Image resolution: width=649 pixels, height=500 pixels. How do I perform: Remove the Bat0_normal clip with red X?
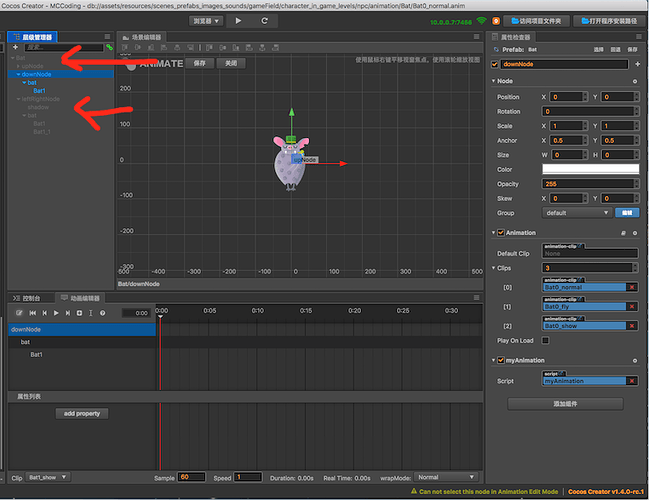pyautogui.click(x=632, y=287)
